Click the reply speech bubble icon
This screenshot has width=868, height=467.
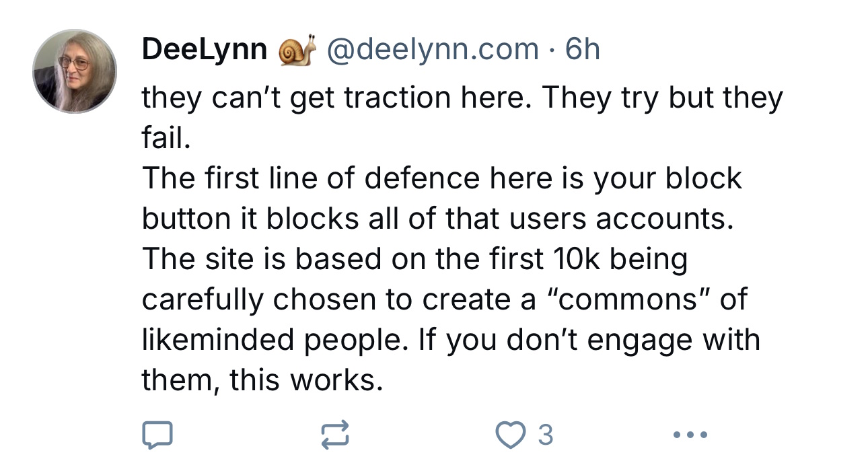point(157,435)
